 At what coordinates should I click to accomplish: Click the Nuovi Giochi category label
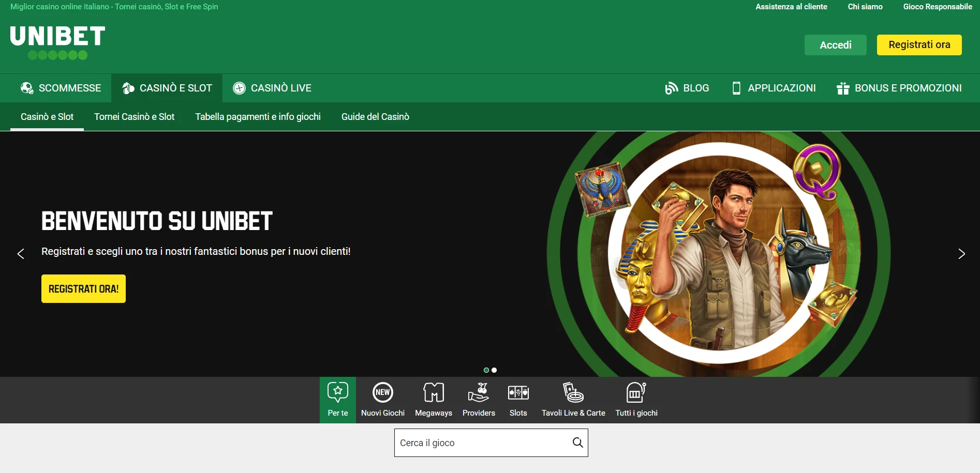[383, 413]
